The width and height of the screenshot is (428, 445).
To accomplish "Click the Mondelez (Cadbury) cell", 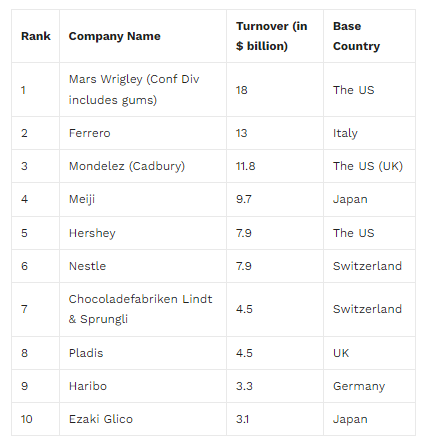I will coord(127,166).
